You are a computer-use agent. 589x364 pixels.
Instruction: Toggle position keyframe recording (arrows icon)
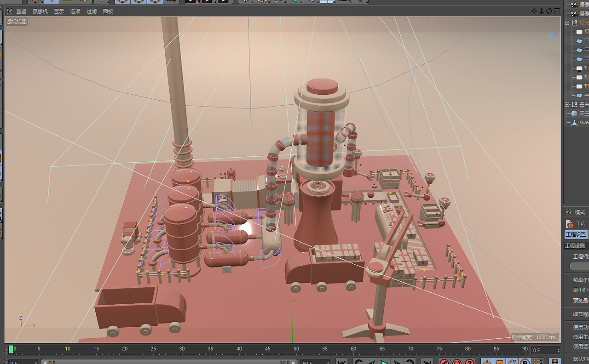(487, 362)
